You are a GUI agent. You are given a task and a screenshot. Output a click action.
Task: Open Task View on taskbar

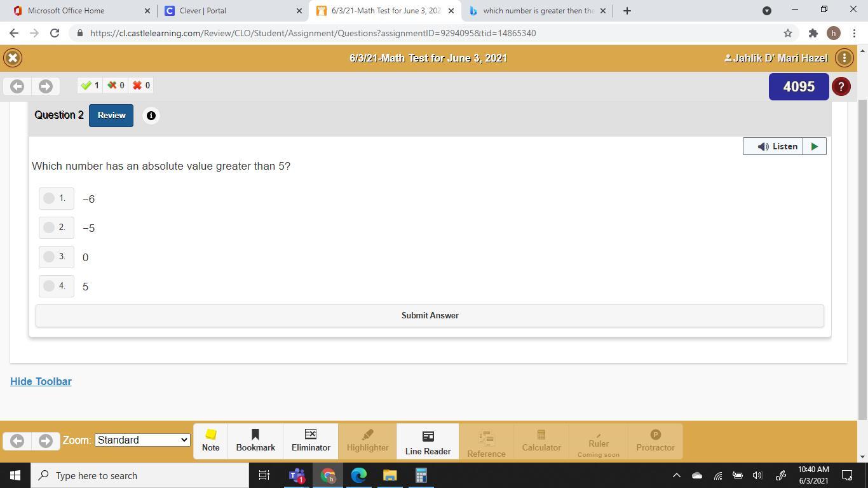[264, 475]
